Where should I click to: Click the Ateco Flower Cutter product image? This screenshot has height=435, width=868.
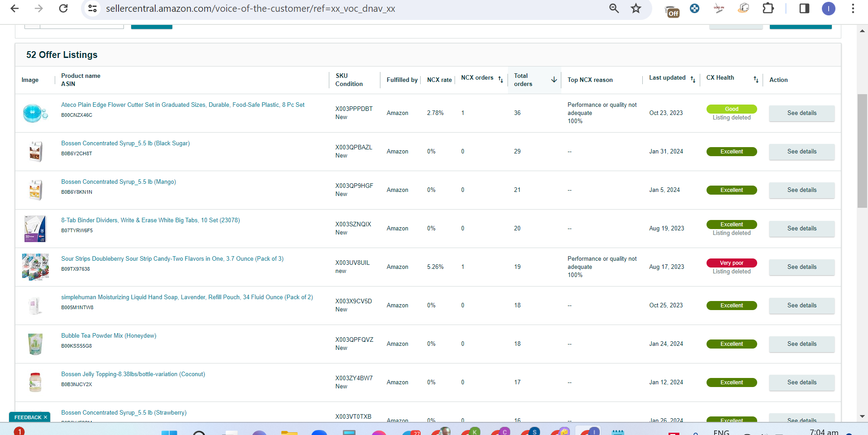pyautogui.click(x=35, y=113)
